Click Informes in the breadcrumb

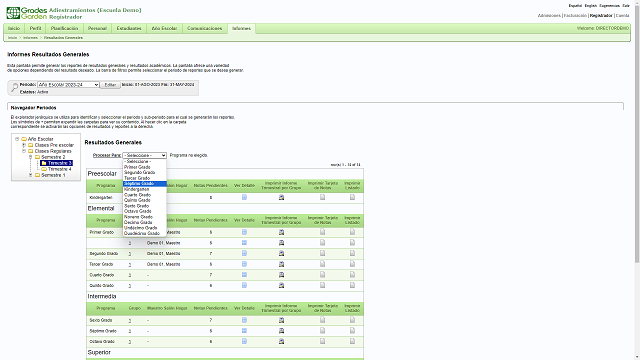tap(30, 38)
